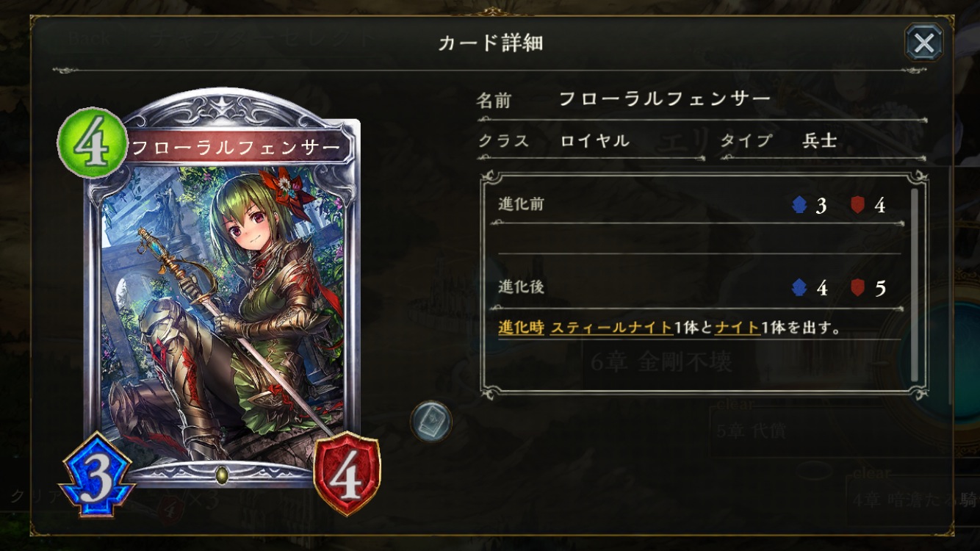
Task: Tap the blue attack icon in 進化後 row
Action: 799,287
